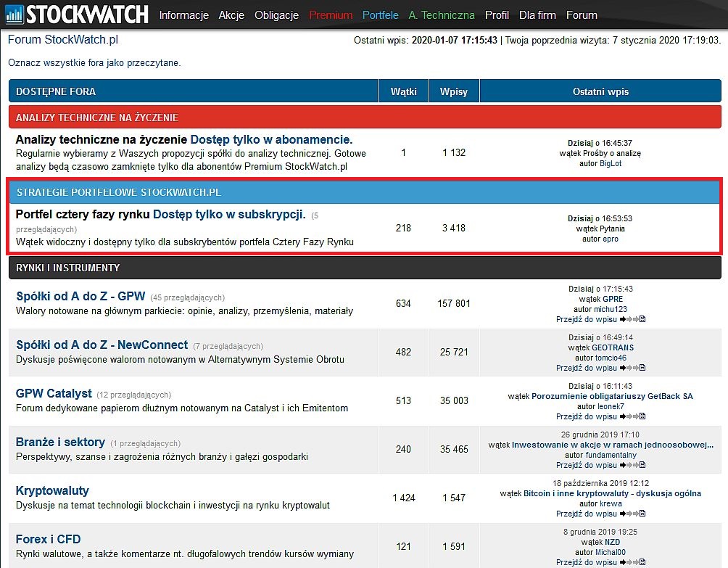Open Porozumienie obligatariuszy GetBack SA thread
Image resolution: width=728 pixels, height=568 pixels.
612,396
